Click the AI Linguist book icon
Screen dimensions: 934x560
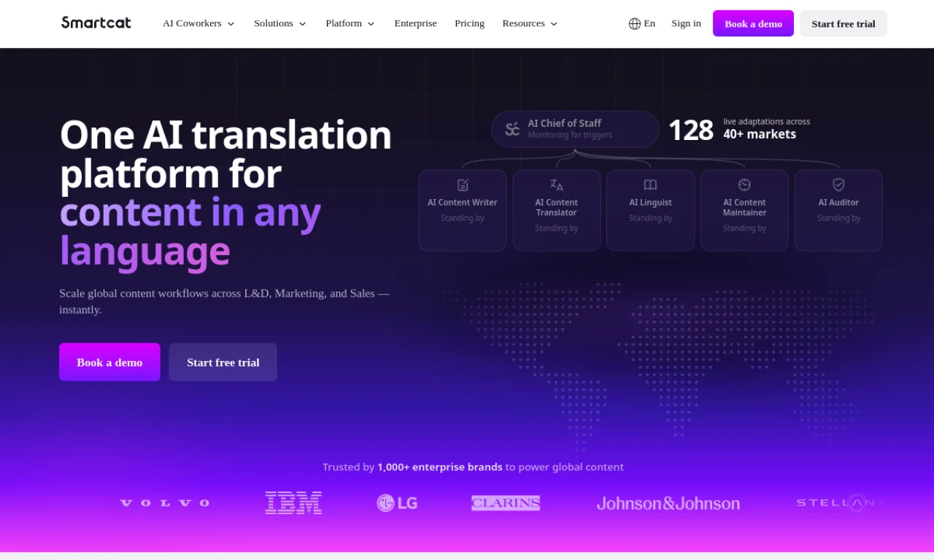point(650,185)
